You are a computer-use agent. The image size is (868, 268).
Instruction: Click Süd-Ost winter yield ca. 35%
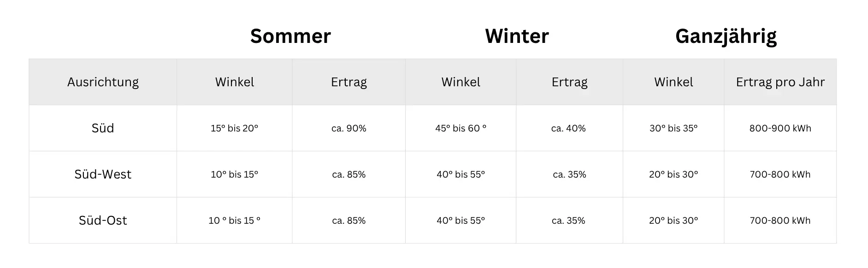(x=569, y=220)
